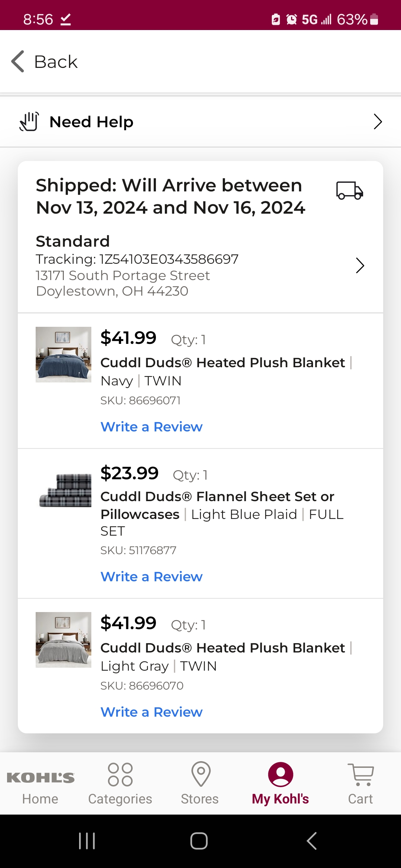Tap the My Kohl's profile icon
Screen dimensions: 401x868
point(281,775)
